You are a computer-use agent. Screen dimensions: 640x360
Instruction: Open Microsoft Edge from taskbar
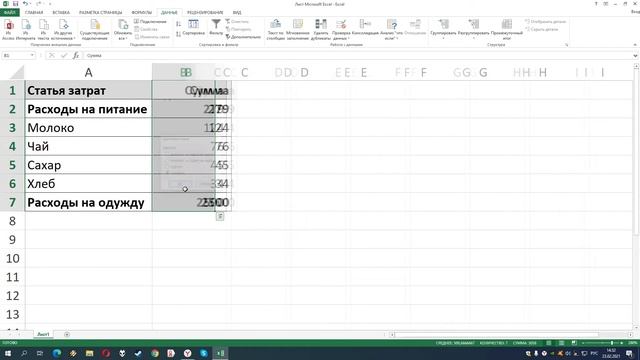(x=57, y=353)
